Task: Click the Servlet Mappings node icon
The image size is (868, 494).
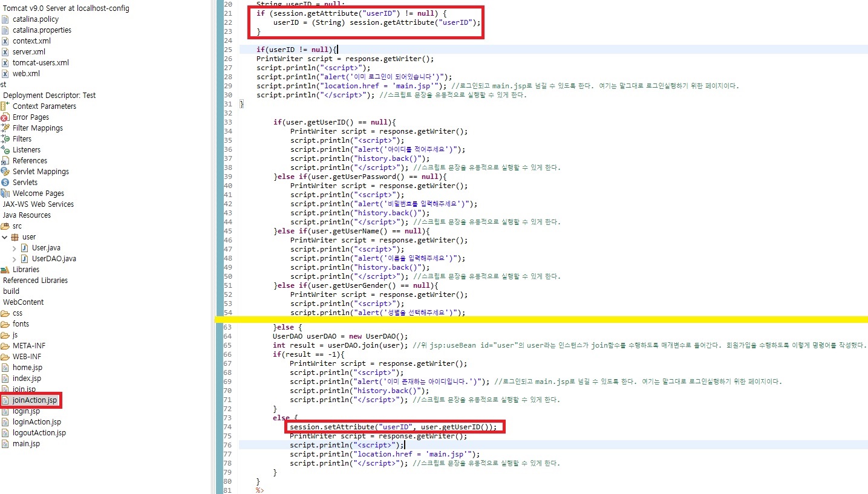Action: point(5,172)
